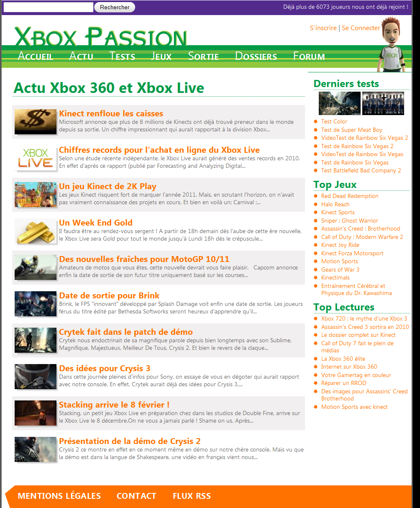The height and width of the screenshot is (508, 420).
Task: Open the Test Color link
Action: coord(334,121)
